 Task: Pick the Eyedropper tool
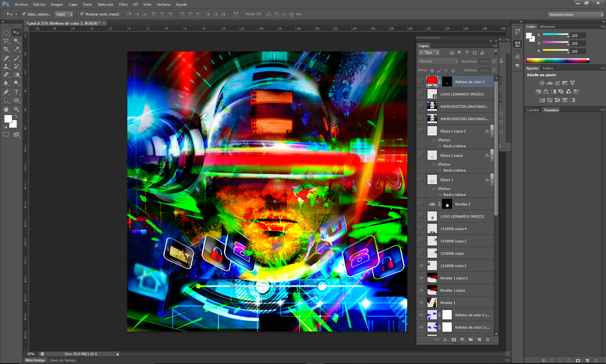tap(16, 49)
